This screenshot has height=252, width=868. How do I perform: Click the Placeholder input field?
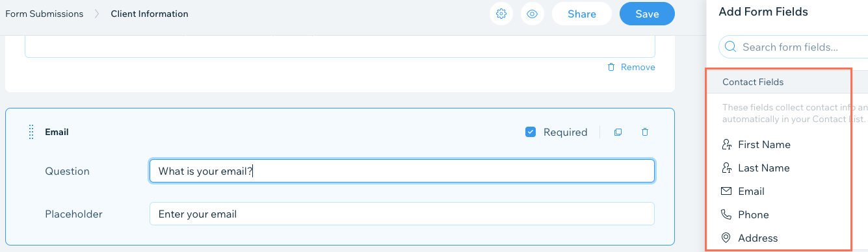(x=402, y=214)
